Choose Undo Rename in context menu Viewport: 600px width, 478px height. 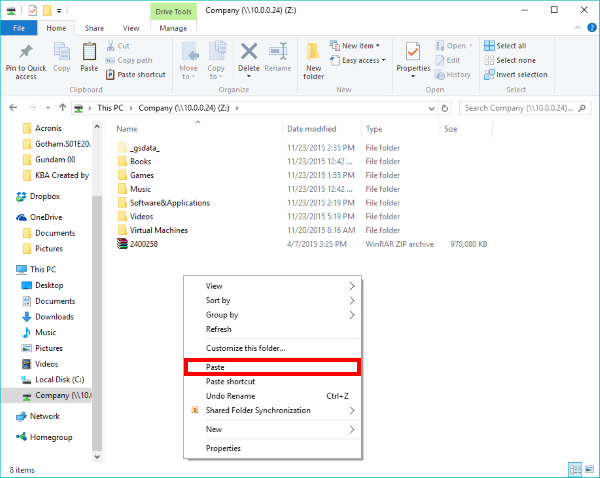pyautogui.click(x=272, y=396)
